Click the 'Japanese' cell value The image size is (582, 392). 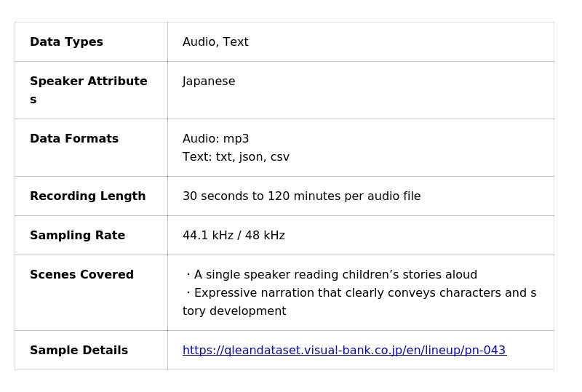(209, 81)
